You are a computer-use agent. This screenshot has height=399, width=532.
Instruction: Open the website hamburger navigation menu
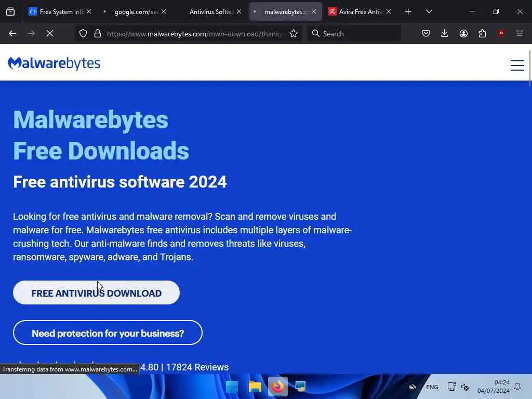pyautogui.click(x=517, y=65)
